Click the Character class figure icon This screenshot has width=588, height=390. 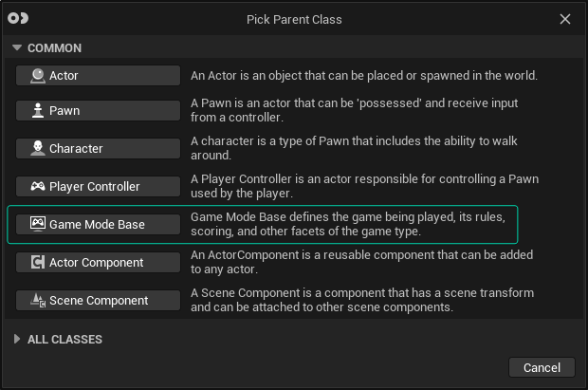point(38,148)
